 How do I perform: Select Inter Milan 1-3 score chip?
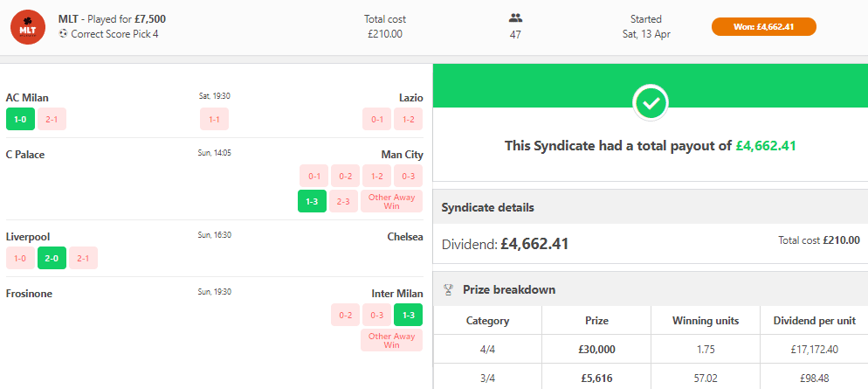tap(408, 315)
